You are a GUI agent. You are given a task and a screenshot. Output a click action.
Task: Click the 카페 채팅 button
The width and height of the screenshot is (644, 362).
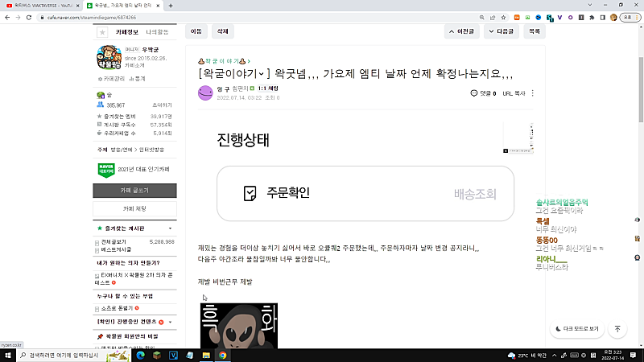pos(134,209)
